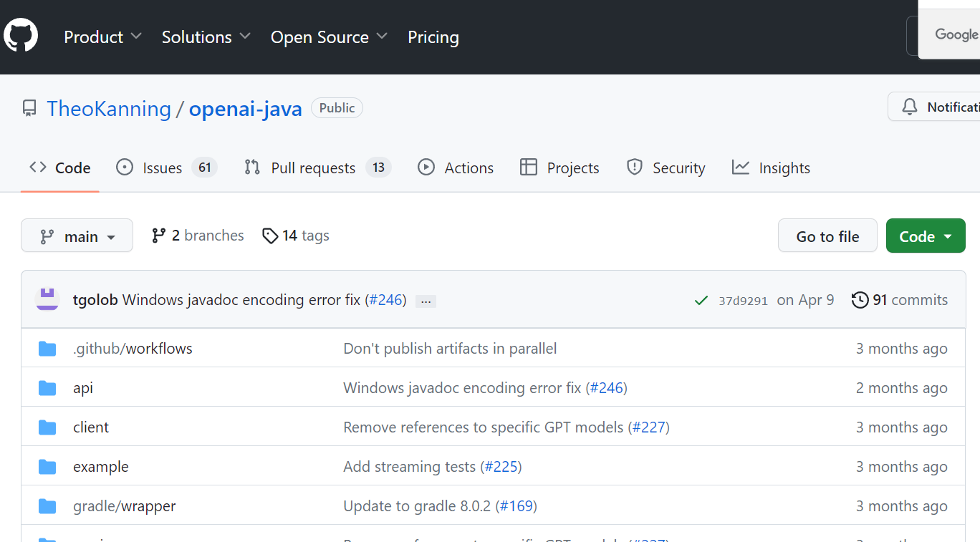Click the Go to file button
The image size is (980, 542).
(x=827, y=236)
